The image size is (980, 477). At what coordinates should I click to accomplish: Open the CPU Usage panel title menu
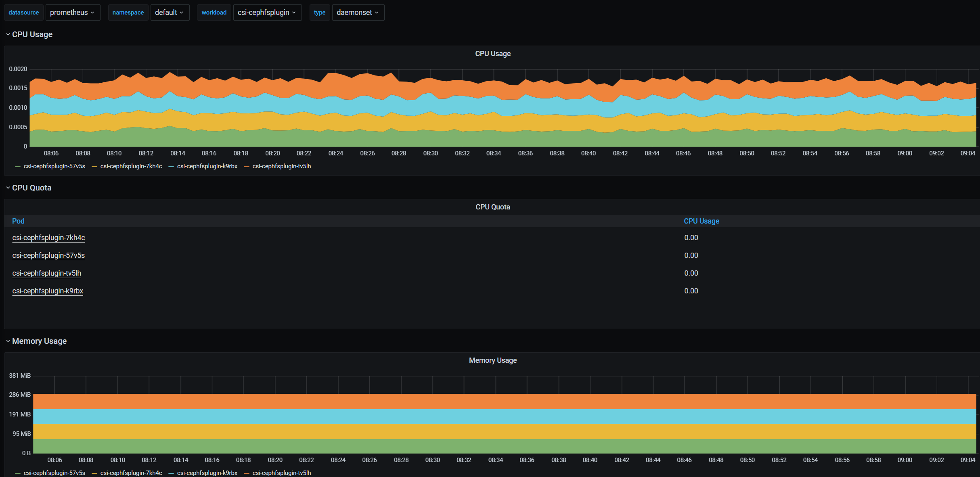coord(492,54)
